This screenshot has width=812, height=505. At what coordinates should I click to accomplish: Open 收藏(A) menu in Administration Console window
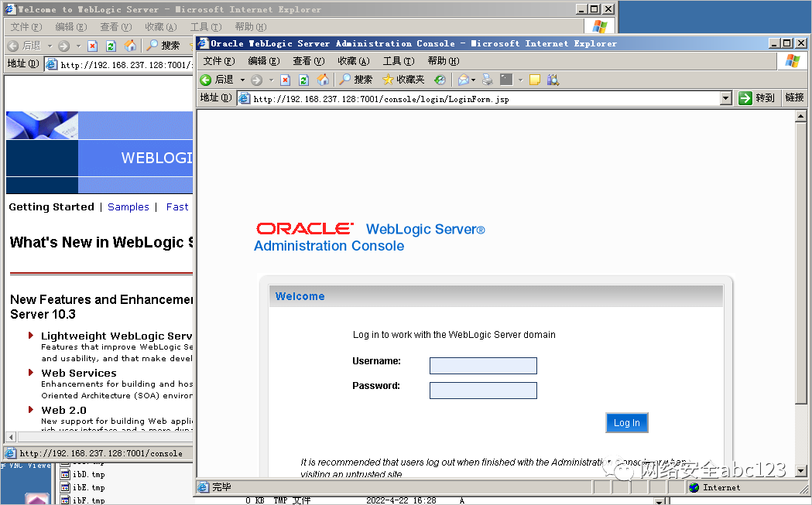tap(354, 61)
